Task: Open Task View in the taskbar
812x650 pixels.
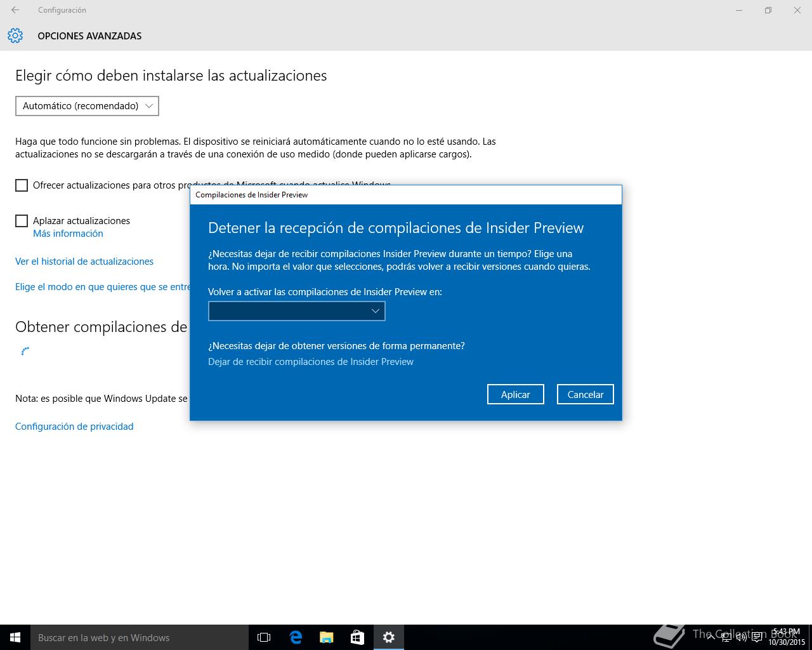Action: click(x=264, y=637)
